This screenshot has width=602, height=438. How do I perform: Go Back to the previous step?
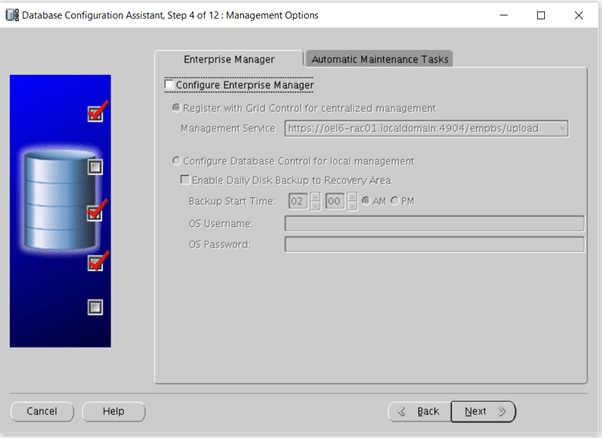pos(418,411)
